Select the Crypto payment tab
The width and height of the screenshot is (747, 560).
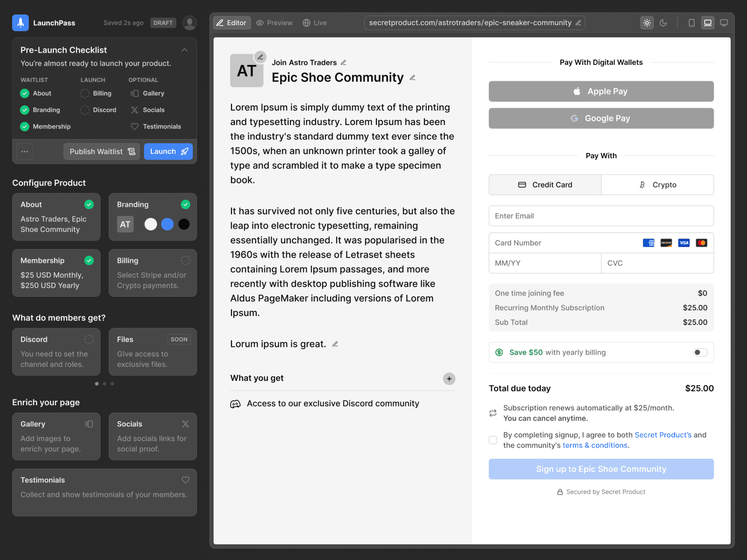coord(657,184)
